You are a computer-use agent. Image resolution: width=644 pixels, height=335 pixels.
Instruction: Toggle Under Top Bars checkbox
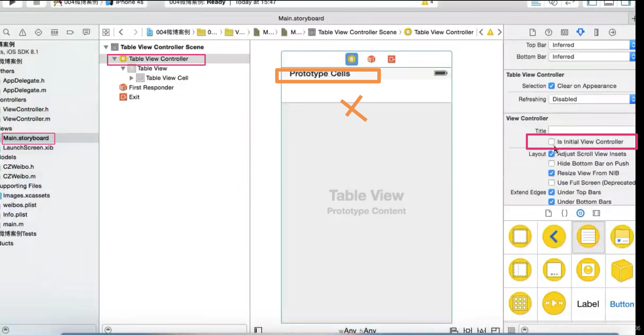click(552, 192)
